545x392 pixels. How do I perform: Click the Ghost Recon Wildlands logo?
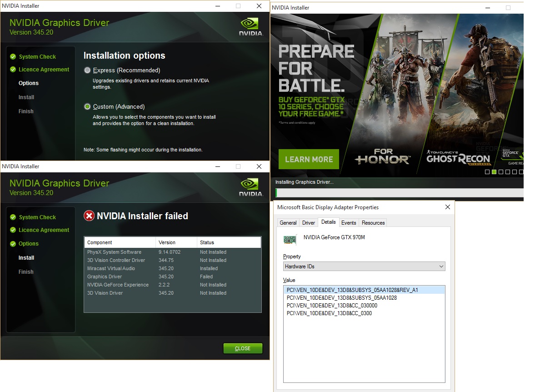pyautogui.click(x=458, y=157)
